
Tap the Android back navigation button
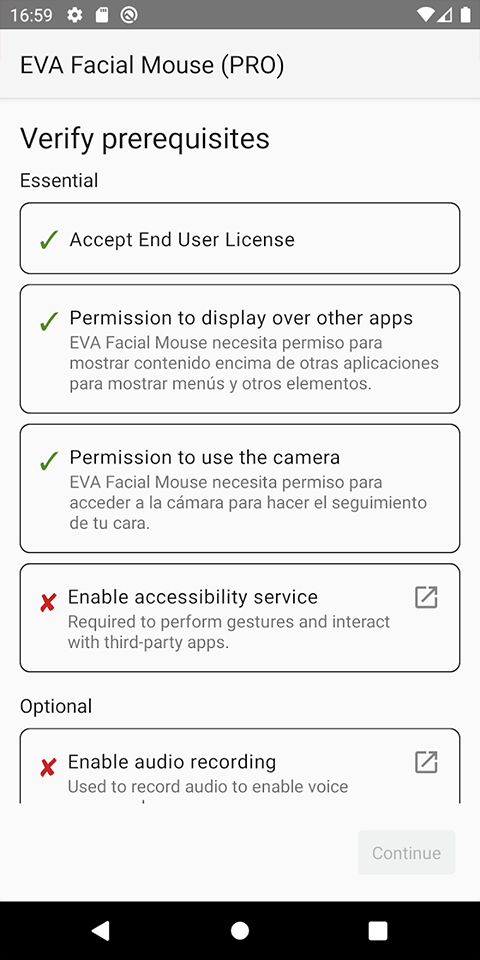click(100, 931)
